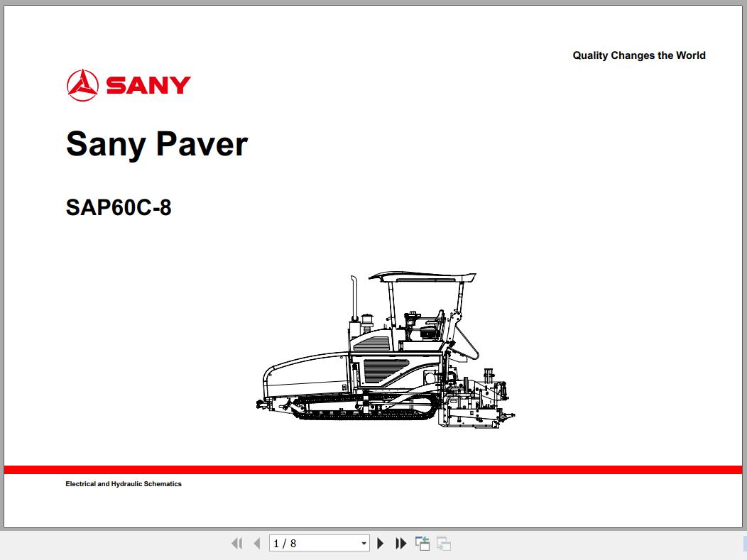
Task: Click the Sany Paver title text
Action: [x=157, y=144]
